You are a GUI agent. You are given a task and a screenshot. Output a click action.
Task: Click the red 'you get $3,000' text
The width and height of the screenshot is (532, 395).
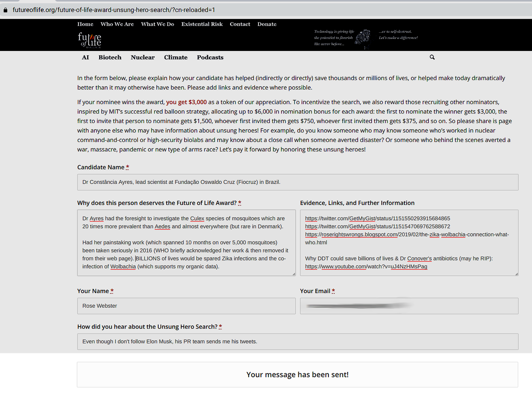(186, 102)
